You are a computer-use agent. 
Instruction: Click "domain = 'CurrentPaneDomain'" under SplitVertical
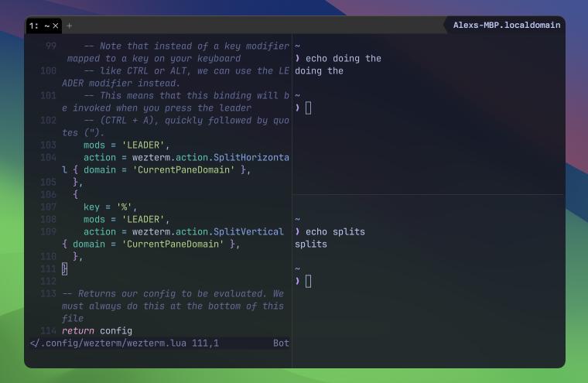click(x=148, y=245)
